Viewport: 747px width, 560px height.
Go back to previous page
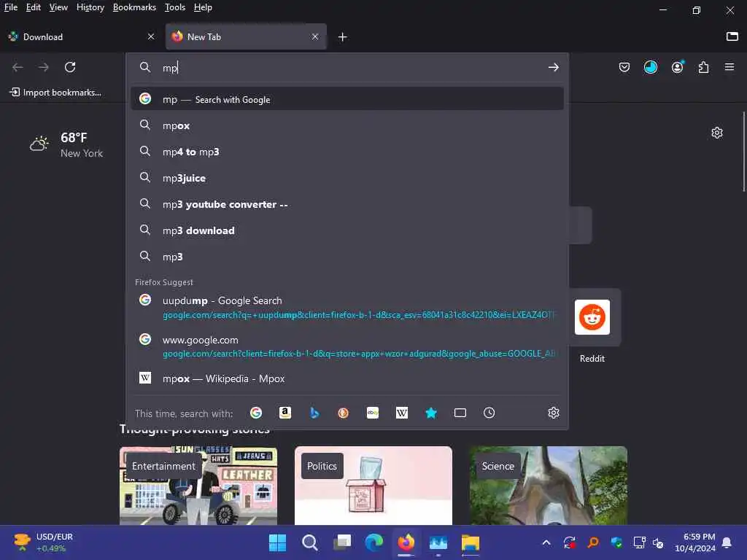coord(18,67)
